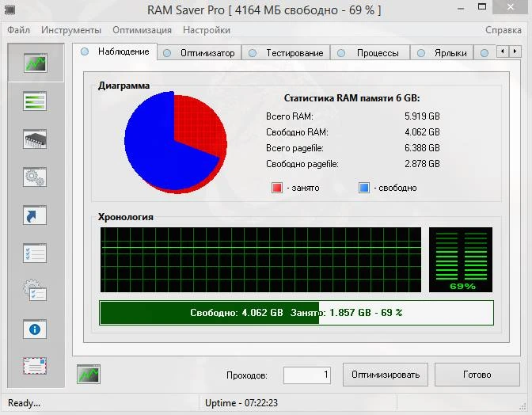Screen dimensions: 532x415
Task: Switch to the Оптимизатор tab
Action: point(199,53)
